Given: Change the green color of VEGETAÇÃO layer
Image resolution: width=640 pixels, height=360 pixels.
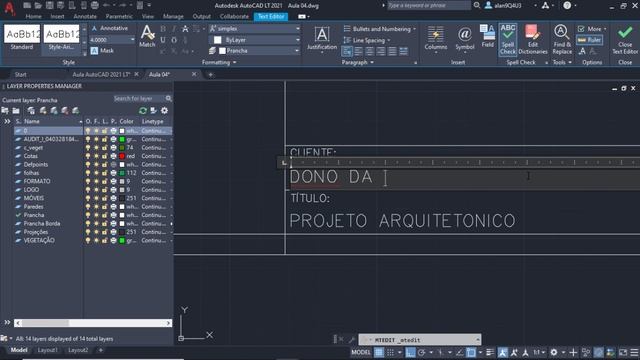Looking at the screenshot, I should click(122, 240).
